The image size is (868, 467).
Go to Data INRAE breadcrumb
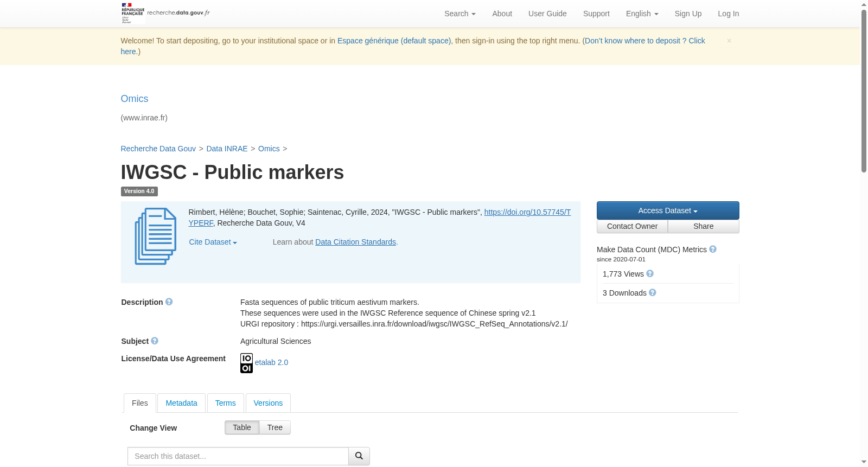tap(227, 149)
